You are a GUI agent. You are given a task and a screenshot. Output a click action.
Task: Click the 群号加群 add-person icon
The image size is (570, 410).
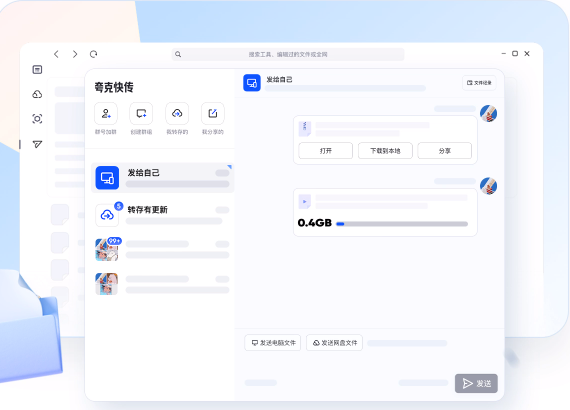(x=106, y=113)
